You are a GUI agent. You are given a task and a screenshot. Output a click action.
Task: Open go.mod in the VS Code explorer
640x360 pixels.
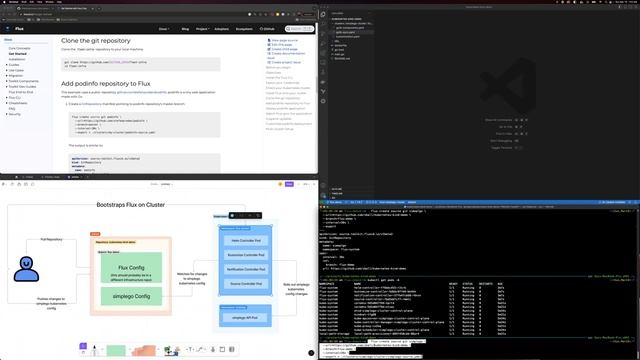click(x=339, y=50)
